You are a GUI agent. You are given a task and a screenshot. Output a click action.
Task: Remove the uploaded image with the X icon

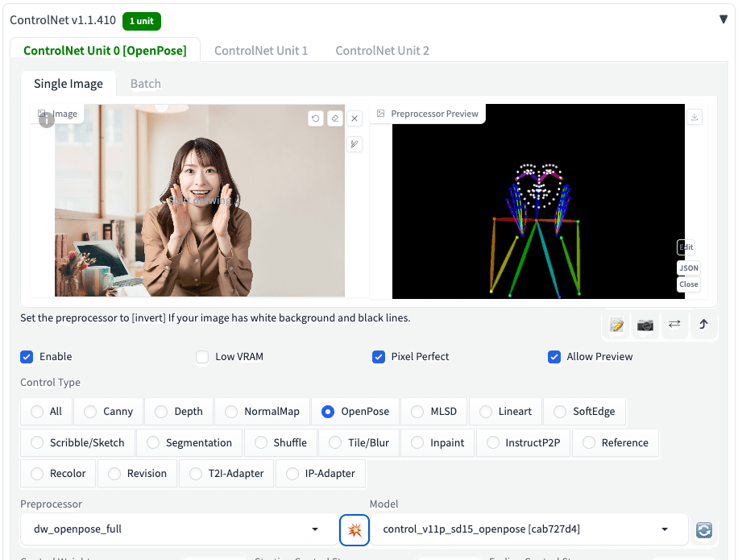354,118
